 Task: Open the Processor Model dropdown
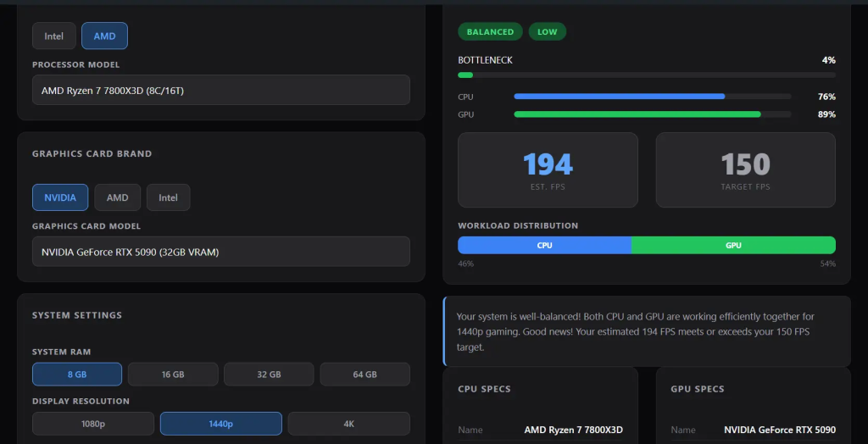coord(221,90)
